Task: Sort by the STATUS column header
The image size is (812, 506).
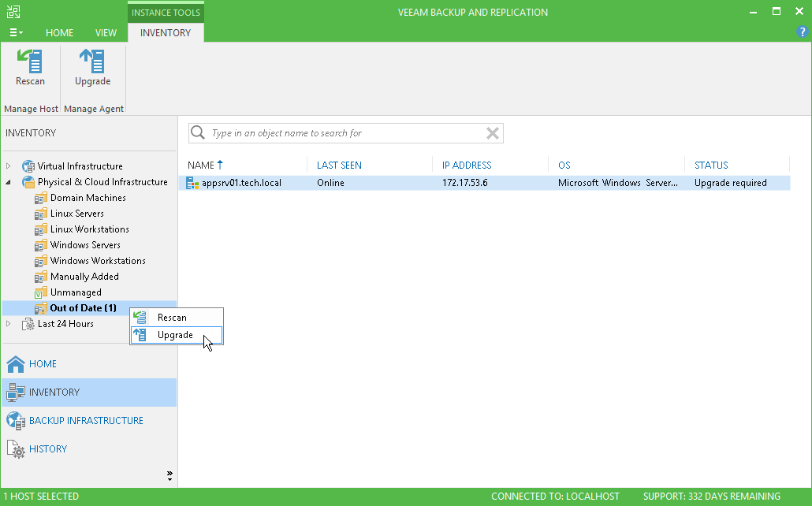Action: point(711,166)
